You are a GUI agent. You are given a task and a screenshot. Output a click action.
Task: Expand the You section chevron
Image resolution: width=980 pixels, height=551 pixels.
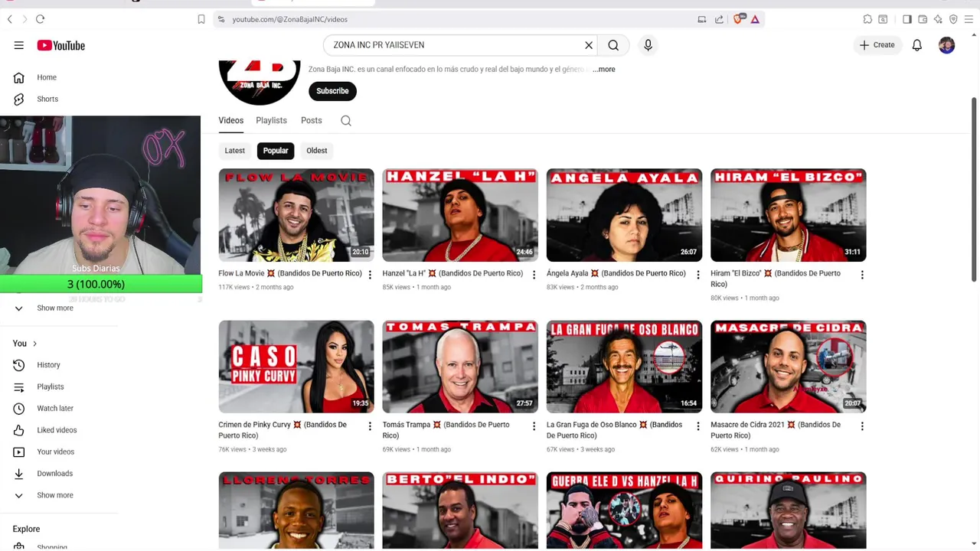click(x=34, y=344)
